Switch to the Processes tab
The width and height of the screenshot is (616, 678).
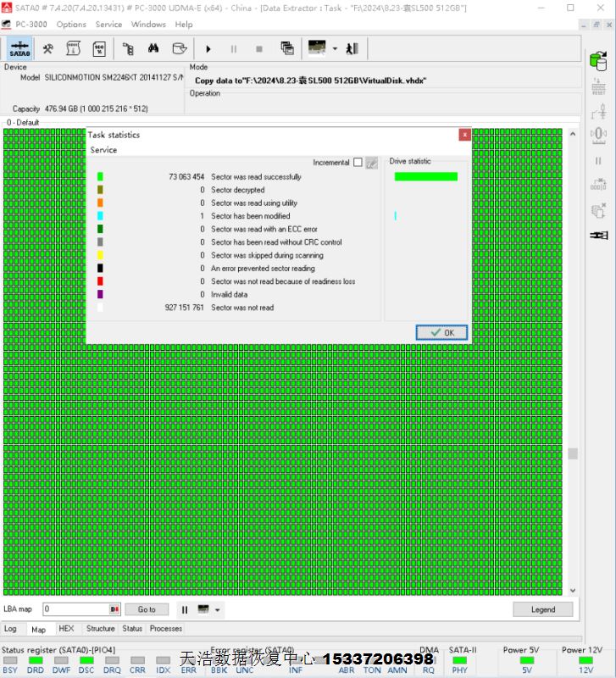click(165, 629)
